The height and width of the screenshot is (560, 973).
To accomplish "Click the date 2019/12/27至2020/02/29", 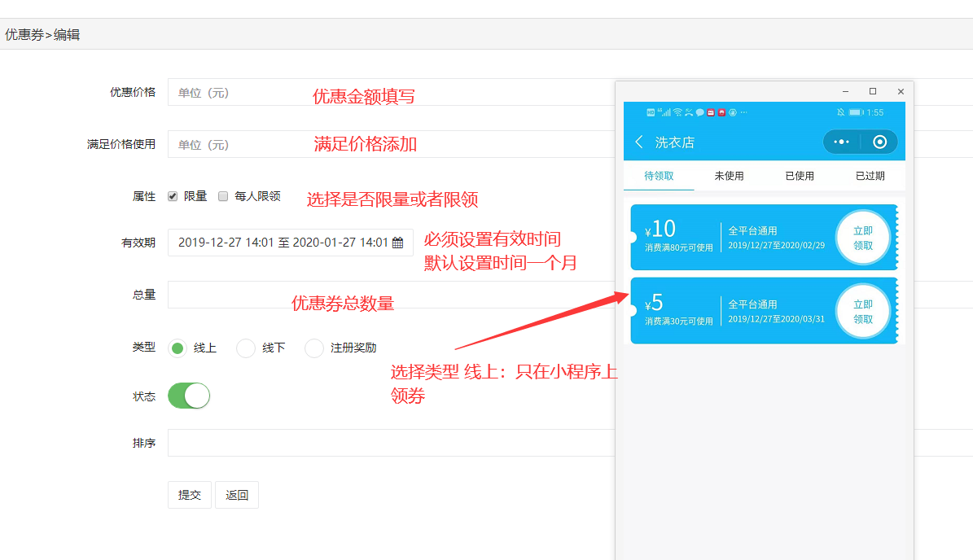I will 776,245.
